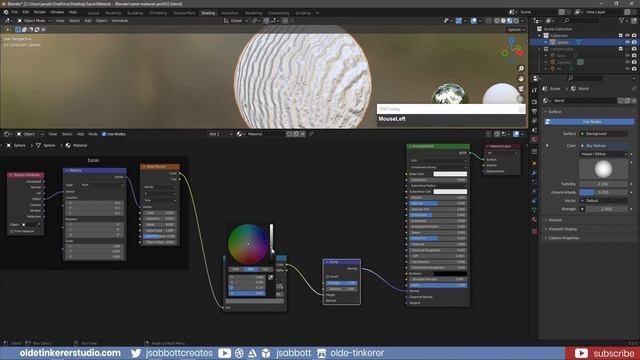Click the Blender logo menu icon
This screenshot has height=360, width=640.
coord(6,12)
